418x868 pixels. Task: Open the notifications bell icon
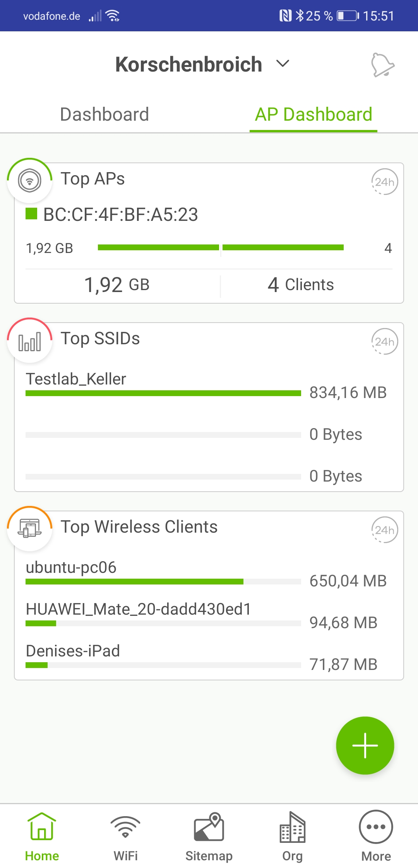(382, 65)
